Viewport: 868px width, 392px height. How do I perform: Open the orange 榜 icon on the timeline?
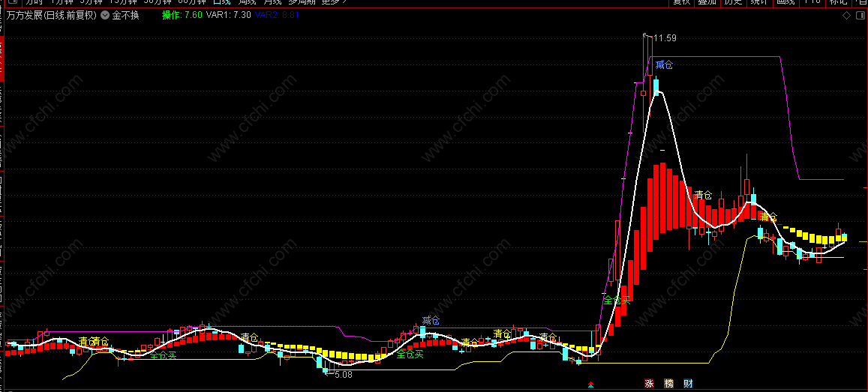(668, 383)
